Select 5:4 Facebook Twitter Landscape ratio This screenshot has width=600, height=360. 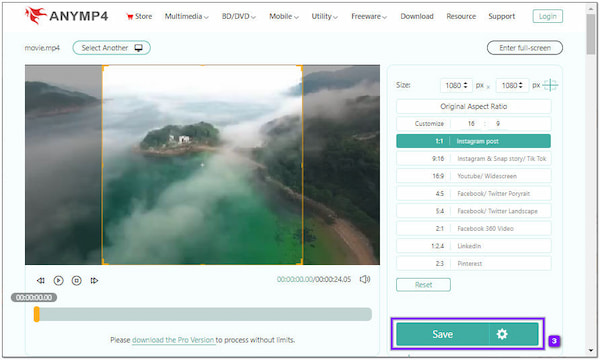473,211
